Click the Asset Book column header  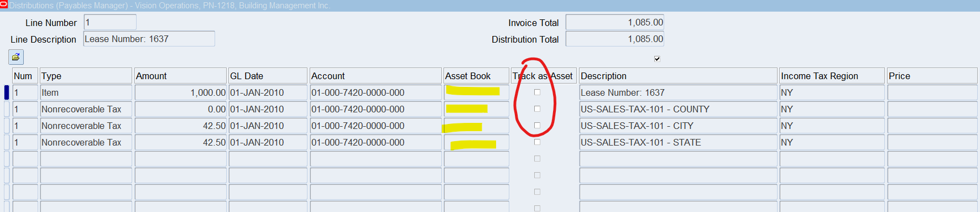pyautogui.click(x=476, y=76)
